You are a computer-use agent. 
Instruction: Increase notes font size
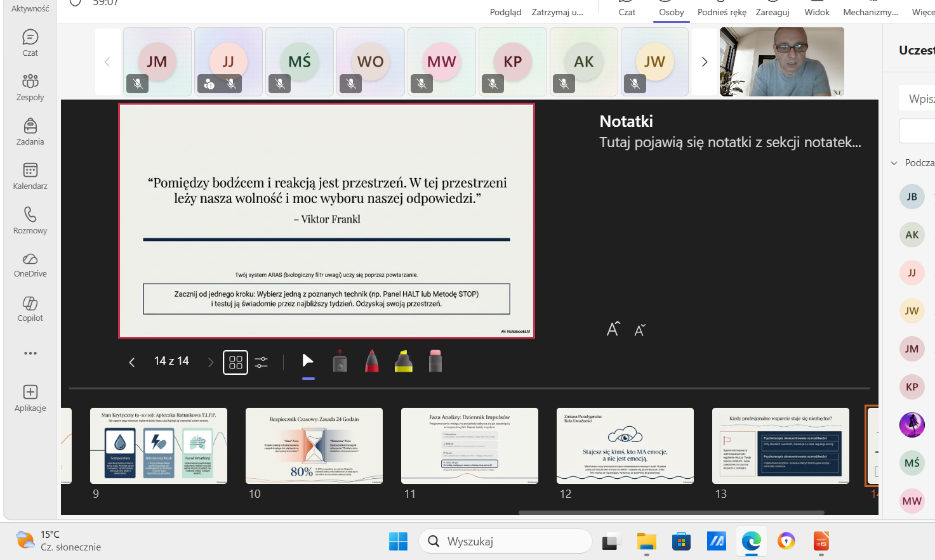point(613,329)
